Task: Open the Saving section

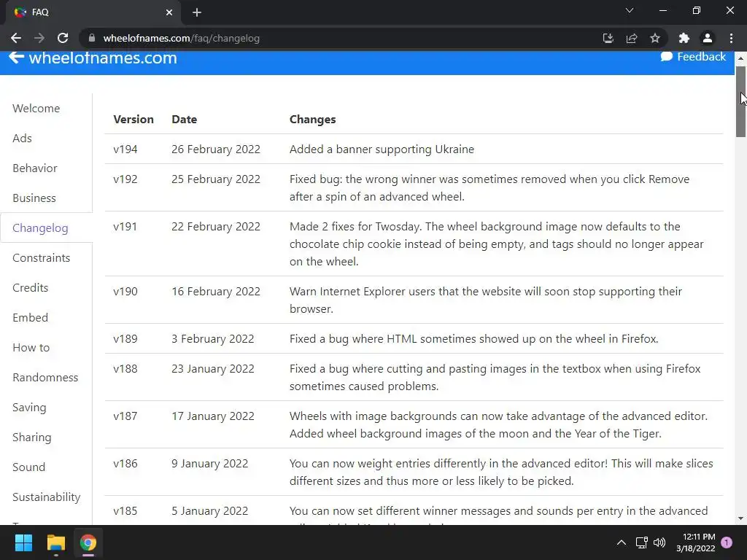Action: click(x=29, y=408)
